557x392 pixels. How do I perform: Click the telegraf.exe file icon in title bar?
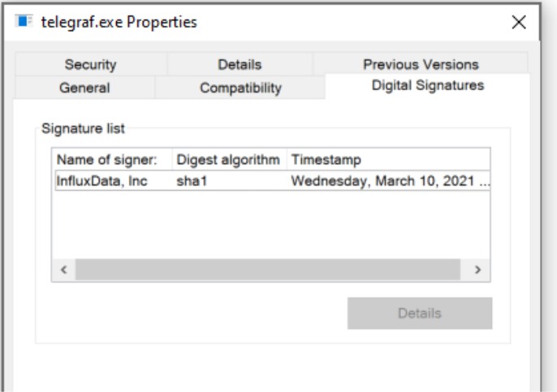(x=23, y=22)
